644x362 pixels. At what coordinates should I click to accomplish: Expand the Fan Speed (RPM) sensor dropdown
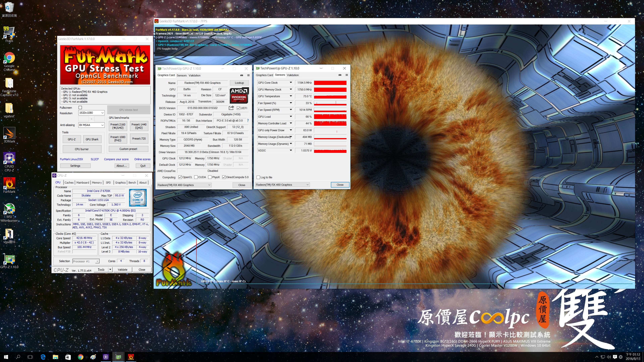(x=291, y=110)
